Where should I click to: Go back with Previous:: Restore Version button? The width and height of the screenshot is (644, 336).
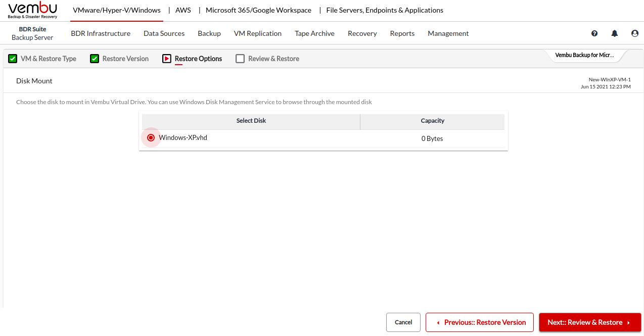pyautogui.click(x=479, y=322)
